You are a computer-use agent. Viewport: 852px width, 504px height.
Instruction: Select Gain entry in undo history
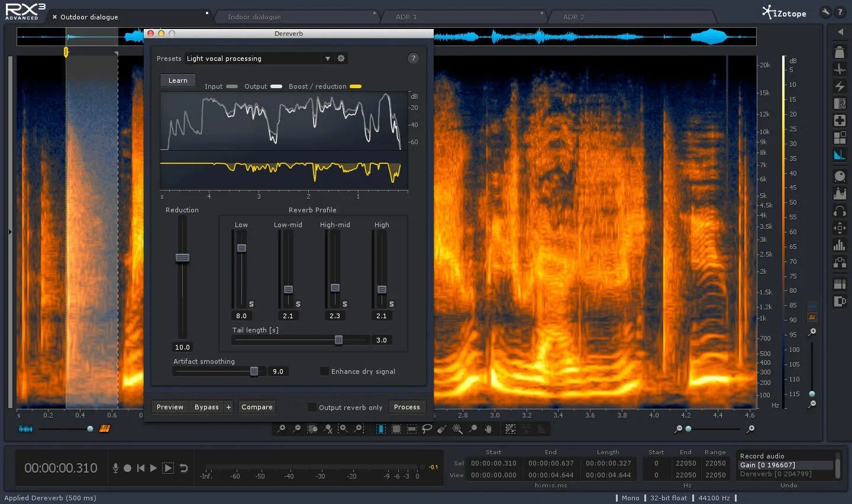pos(786,465)
